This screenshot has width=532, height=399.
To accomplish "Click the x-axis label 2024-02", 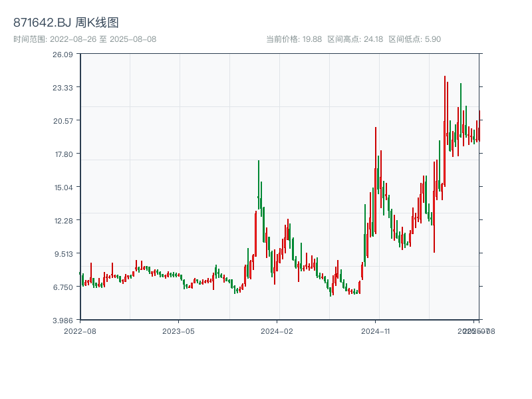I will pyautogui.click(x=277, y=331).
